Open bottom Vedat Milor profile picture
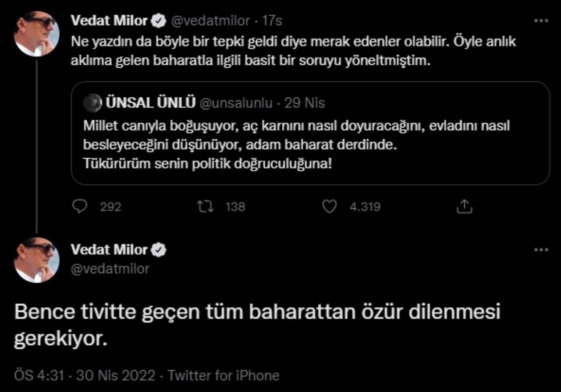The height and width of the screenshot is (392, 561). click(37, 260)
